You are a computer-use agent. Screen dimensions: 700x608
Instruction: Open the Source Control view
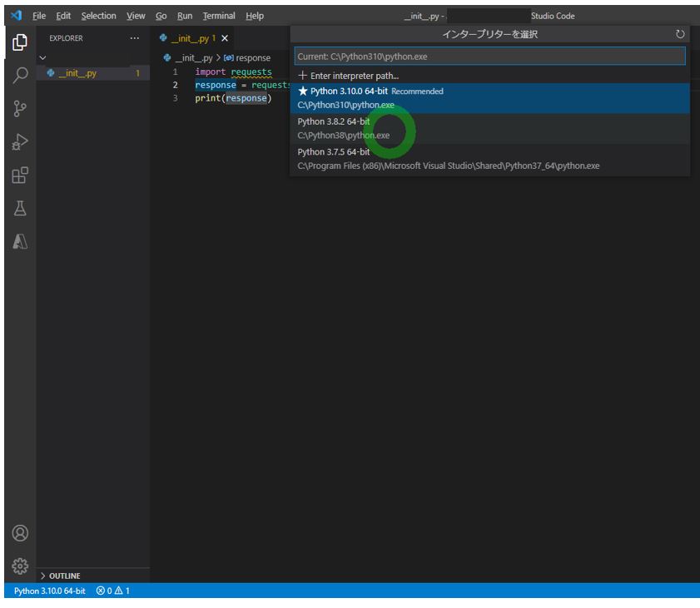[x=19, y=108]
